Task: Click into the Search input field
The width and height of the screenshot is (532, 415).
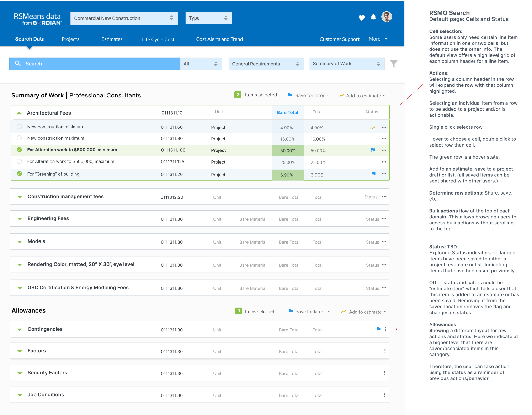Action: tap(97, 64)
